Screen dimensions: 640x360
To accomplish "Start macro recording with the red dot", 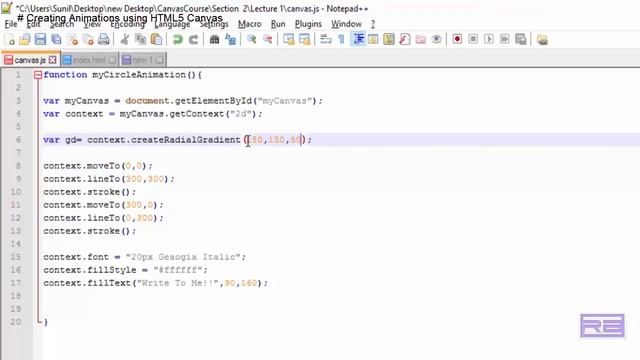I will (x=457, y=39).
